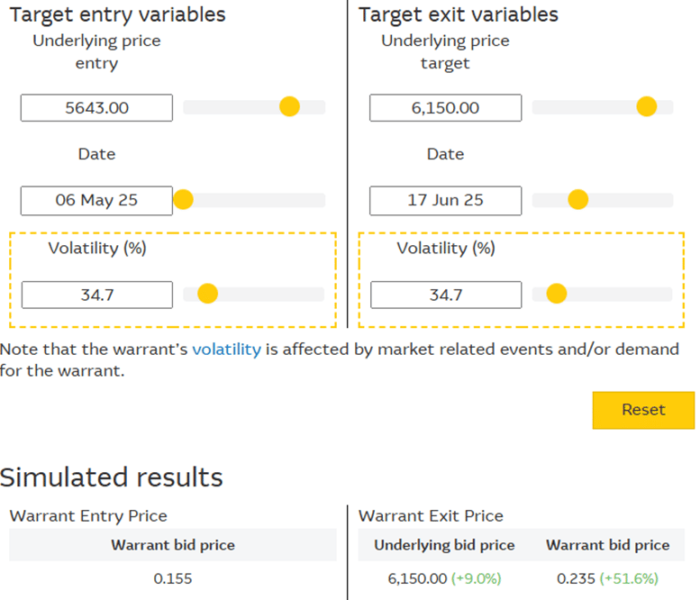Click the Warrant bid price header under Entry
The height and width of the screenshot is (600, 700).
coord(173,545)
